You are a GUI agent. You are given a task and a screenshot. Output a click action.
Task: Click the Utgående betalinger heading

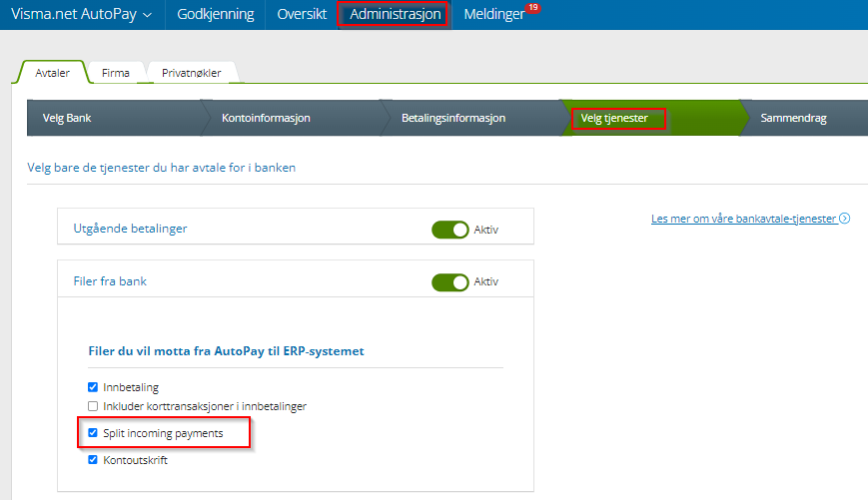coord(130,229)
